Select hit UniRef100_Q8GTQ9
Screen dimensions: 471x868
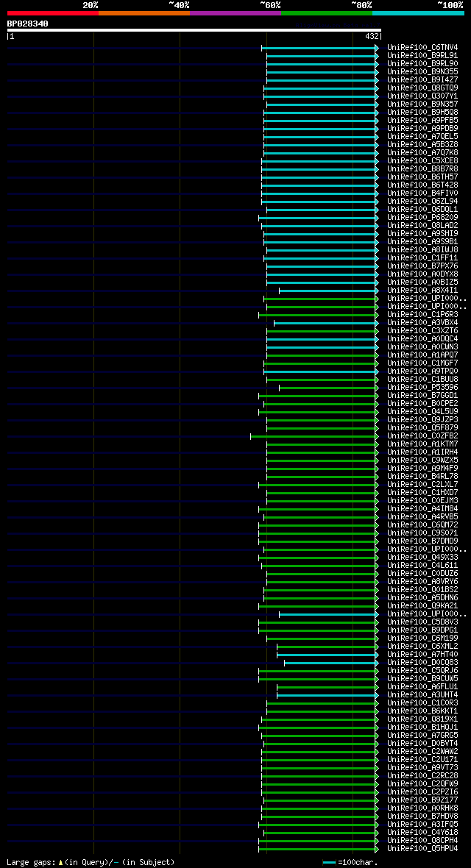422,88
